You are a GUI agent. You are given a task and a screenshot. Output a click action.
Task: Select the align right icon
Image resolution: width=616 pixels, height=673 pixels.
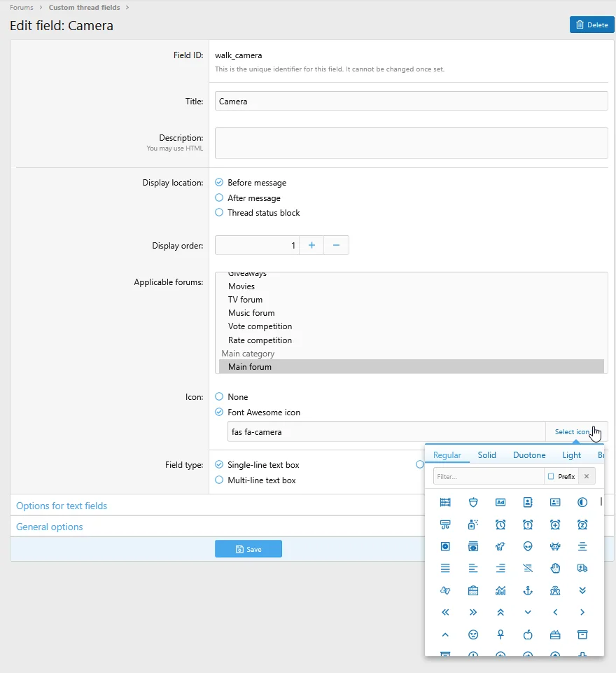point(500,568)
